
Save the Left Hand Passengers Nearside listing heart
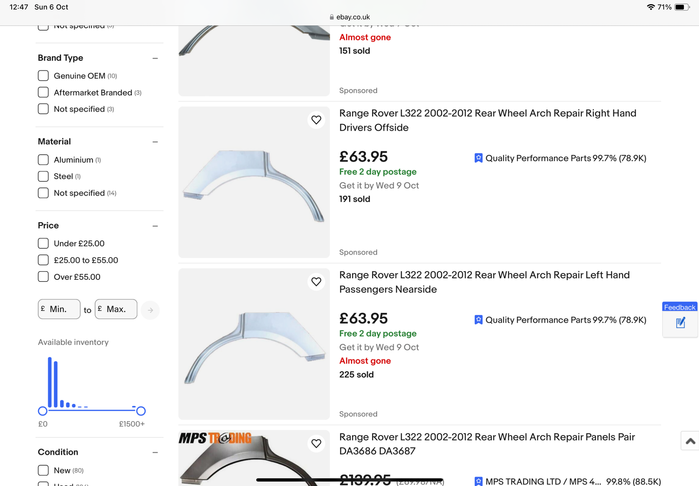pyautogui.click(x=316, y=282)
